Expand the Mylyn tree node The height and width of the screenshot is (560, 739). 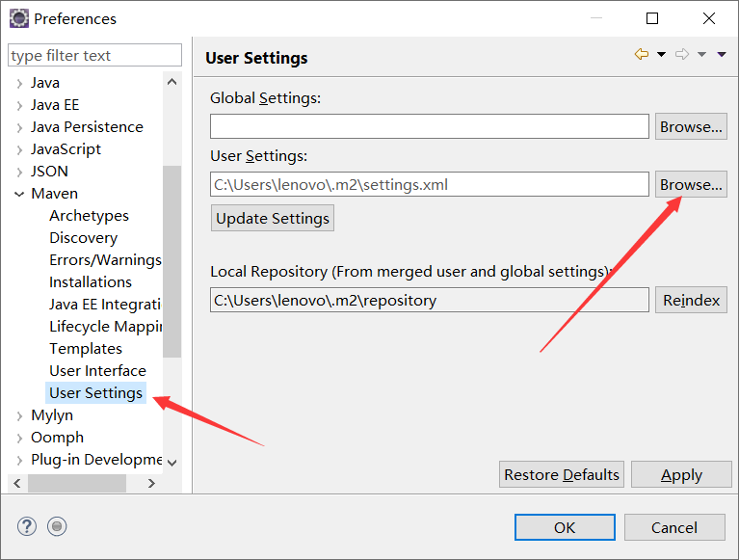coord(19,415)
